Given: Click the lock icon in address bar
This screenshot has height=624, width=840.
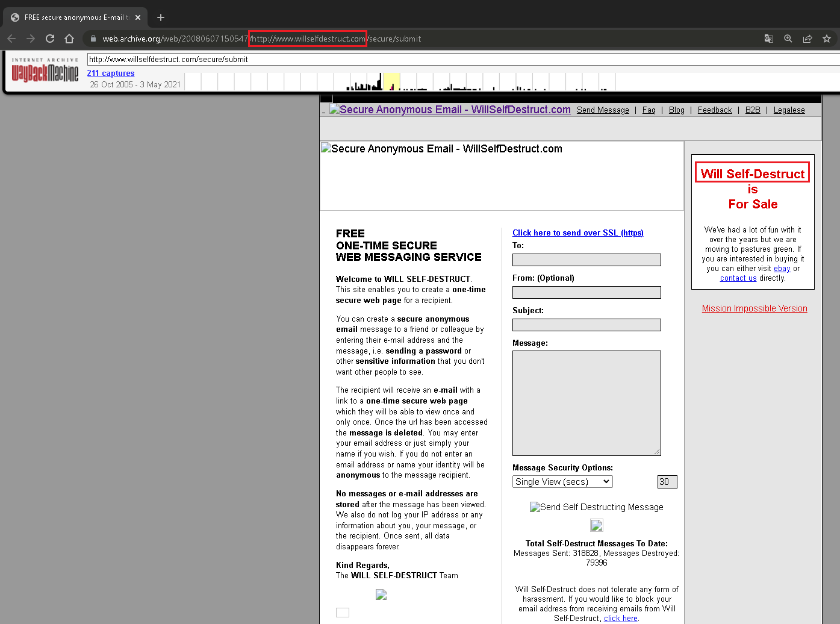Looking at the screenshot, I should [x=93, y=39].
